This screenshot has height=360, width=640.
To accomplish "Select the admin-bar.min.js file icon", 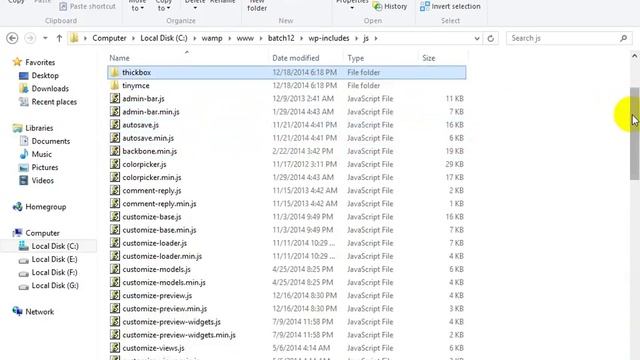I will pyautogui.click(x=115, y=111).
